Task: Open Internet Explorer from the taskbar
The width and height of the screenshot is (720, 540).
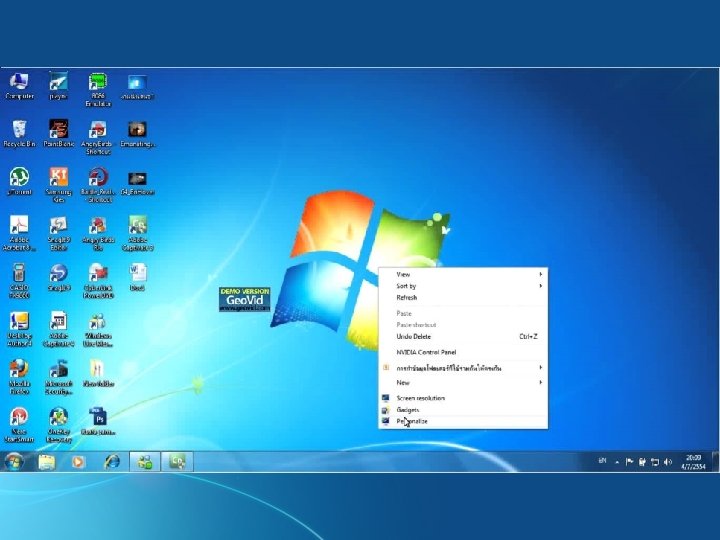Action: click(112, 461)
